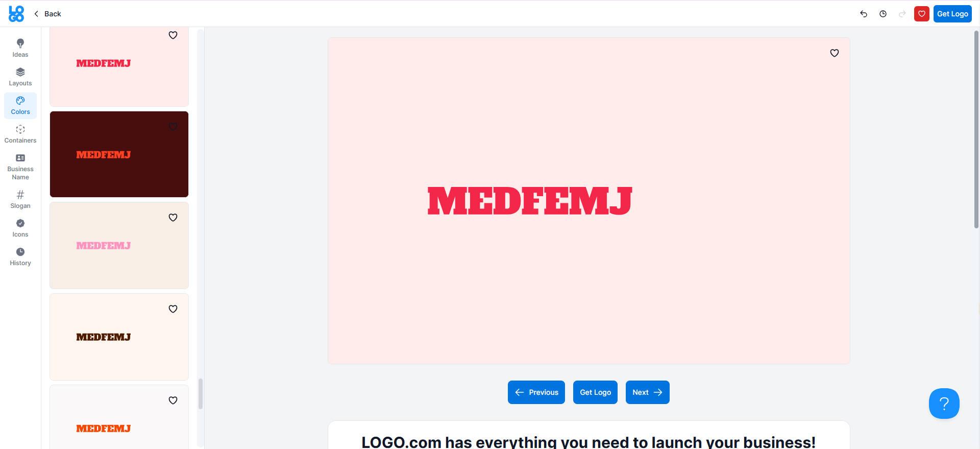Viewport: 980px width, 449px height.
Task: Open the Ideas lightbulb panel
Action: tap(20, 48)
